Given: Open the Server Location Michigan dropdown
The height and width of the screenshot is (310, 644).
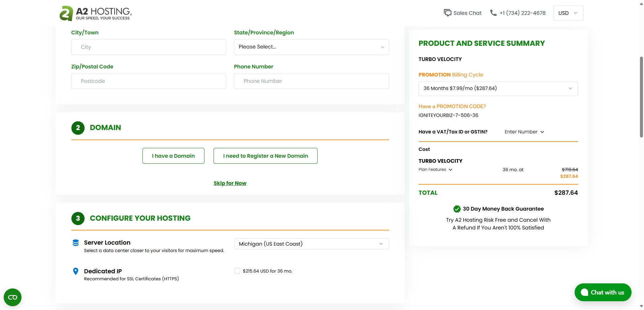Looking at the screenshot, I should click(x=311, y=244).
